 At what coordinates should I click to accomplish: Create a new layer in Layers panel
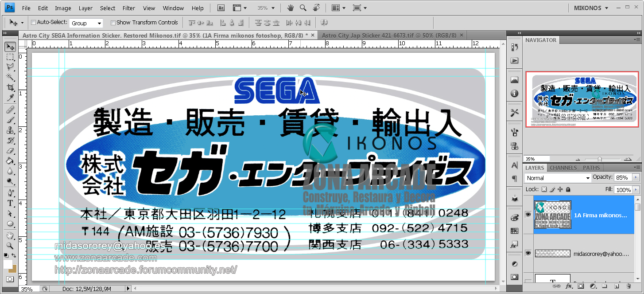[617, 286]
